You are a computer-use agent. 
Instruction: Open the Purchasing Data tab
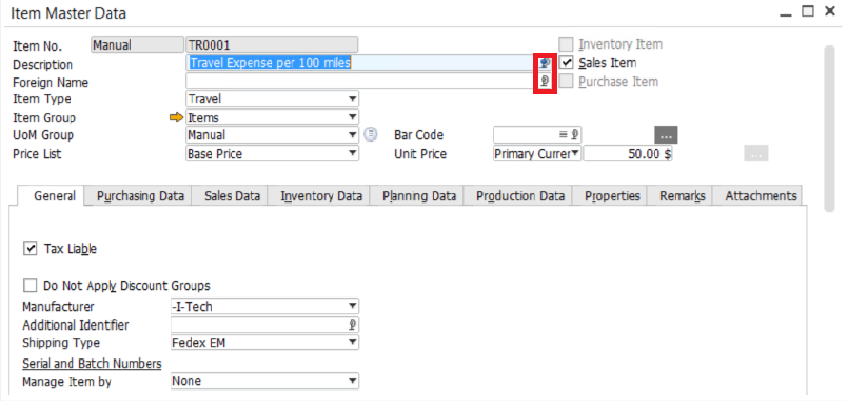tap(139, 196)
